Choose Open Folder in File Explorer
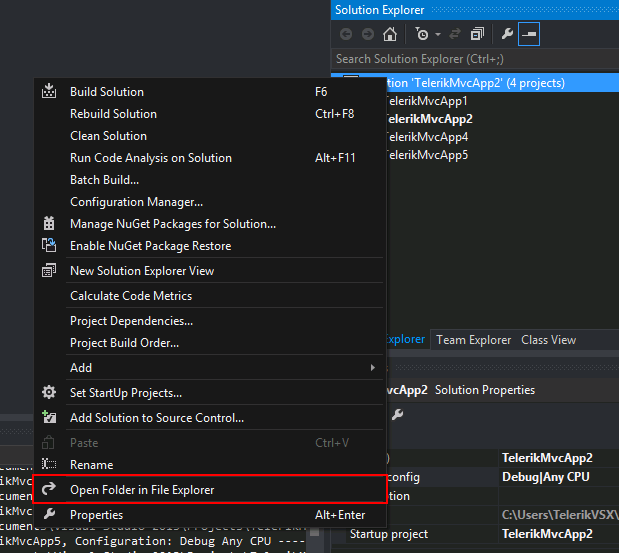The width and height of the screenshot is (619, 553). (x=210, y=490)
